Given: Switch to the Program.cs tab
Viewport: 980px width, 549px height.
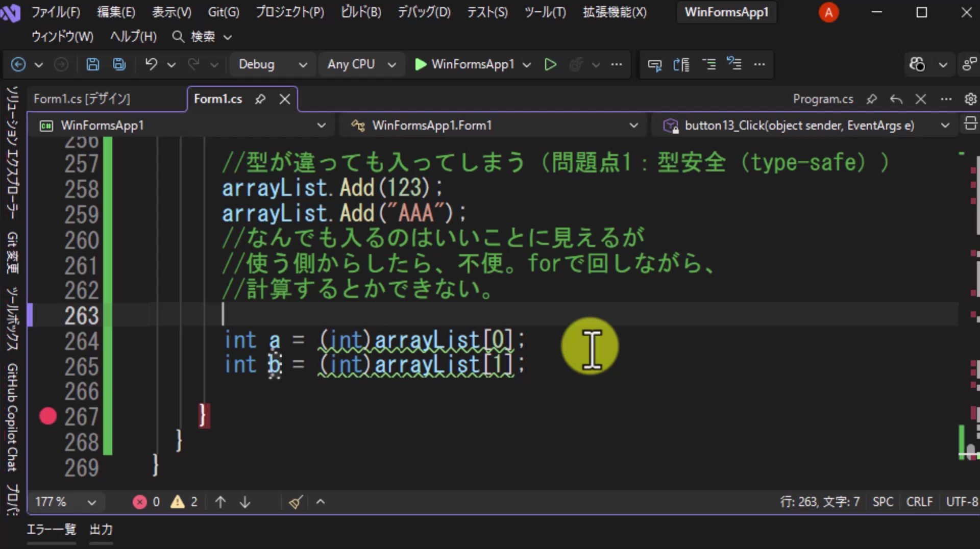Looking at the screenshot, I should 823,99.
